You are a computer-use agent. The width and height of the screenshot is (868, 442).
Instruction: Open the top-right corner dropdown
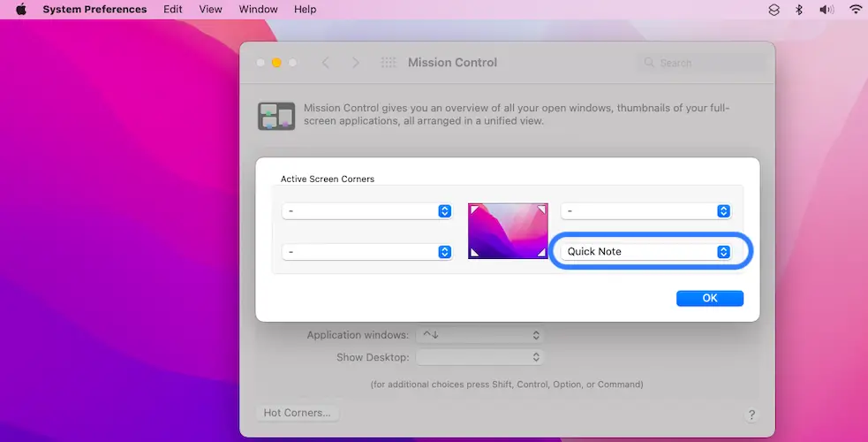click(646, 211)
